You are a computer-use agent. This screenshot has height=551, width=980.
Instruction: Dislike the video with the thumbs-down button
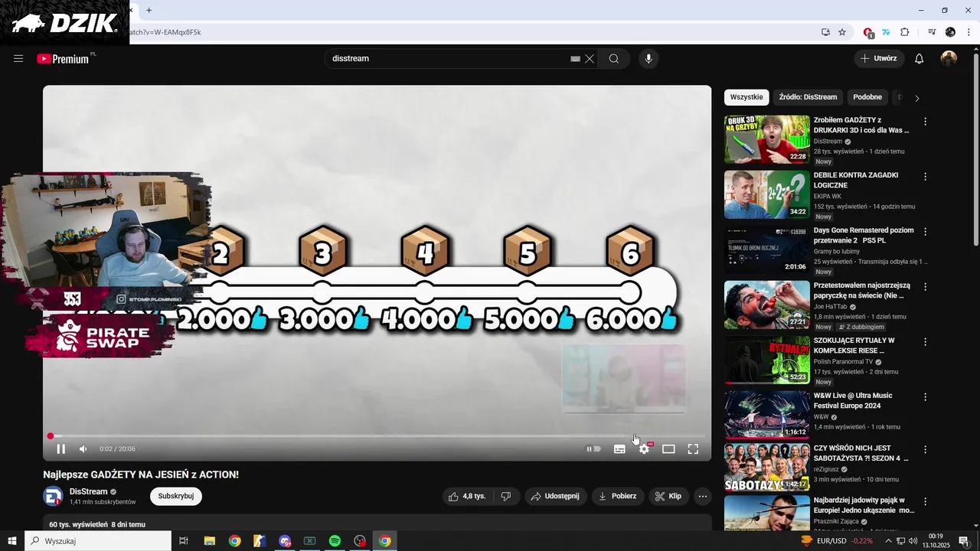[x=505, y=496]
